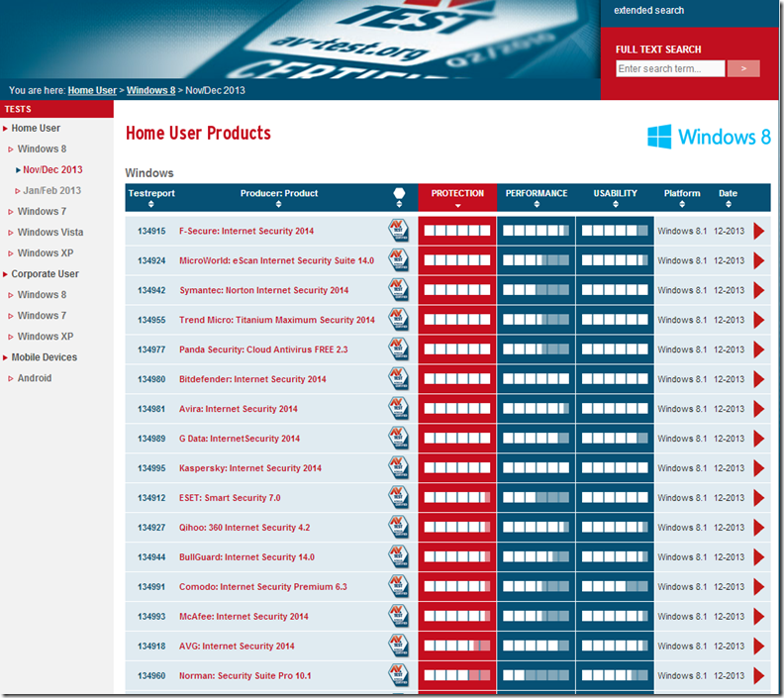Open details arrow for AVG row
The height and width of the screenshot is (698, 784).
(759, 646)
